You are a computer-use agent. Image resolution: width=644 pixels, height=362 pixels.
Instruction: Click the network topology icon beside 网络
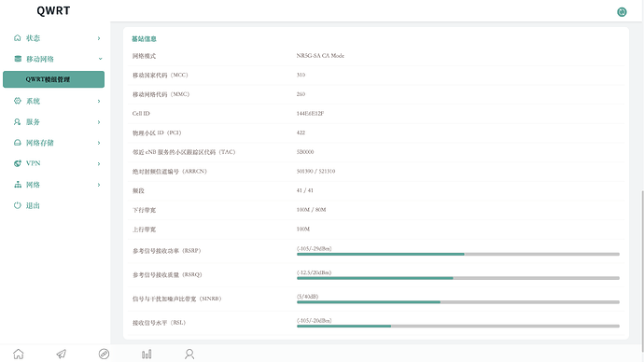18,185
